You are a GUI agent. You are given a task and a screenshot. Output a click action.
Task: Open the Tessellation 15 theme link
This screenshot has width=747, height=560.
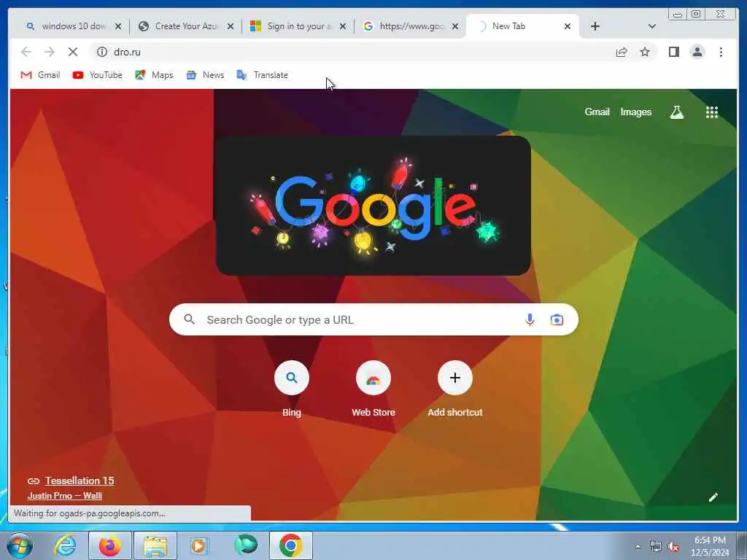[80, 481]
